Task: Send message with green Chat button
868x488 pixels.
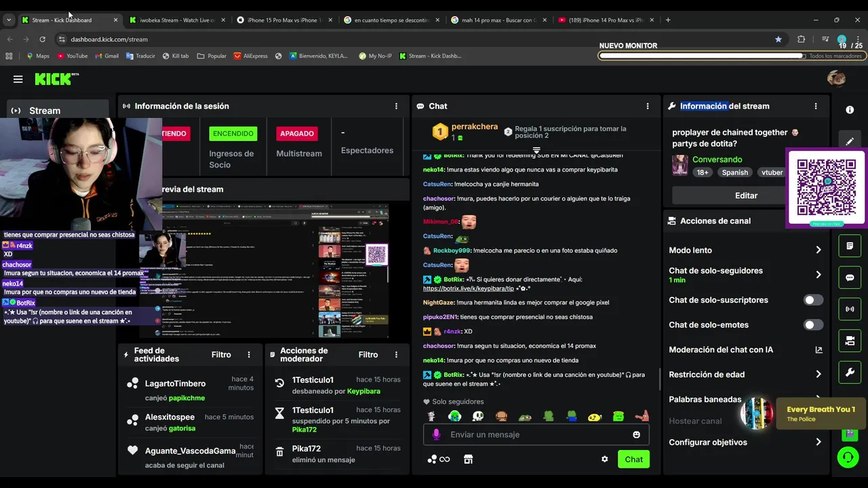Action: pyautogui.click(x=633, y=459)
